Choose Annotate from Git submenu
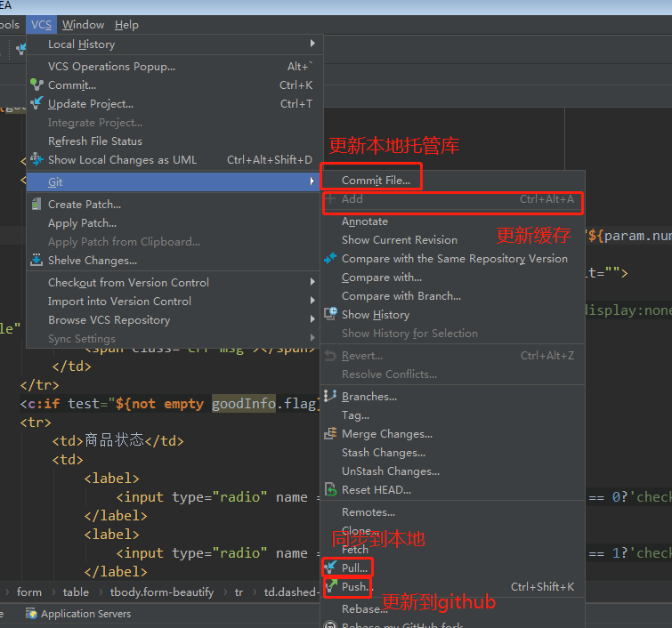 click(452, 221)
